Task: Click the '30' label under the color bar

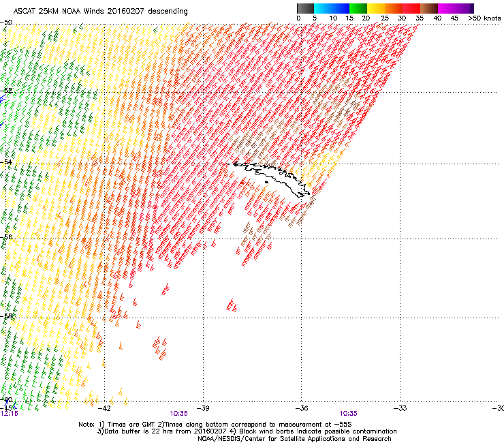Action: 402,18
